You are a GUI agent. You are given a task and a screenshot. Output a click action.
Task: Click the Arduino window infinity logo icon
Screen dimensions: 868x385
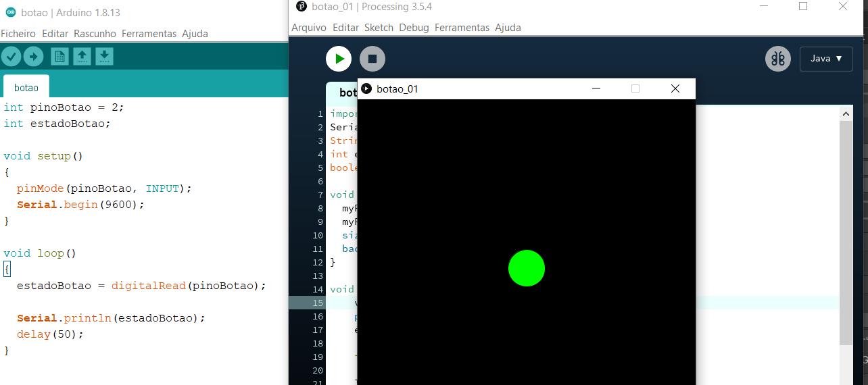(10, 12)
